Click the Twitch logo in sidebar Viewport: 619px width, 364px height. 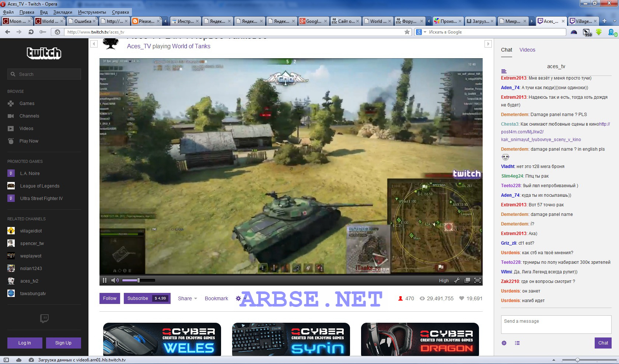click(44, 53)
